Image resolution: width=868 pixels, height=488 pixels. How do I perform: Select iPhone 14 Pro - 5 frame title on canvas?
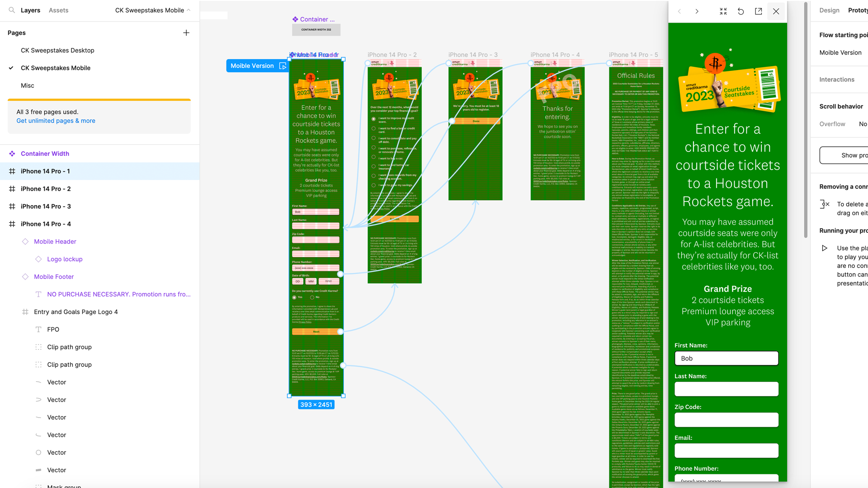click(x=633, y=55)
